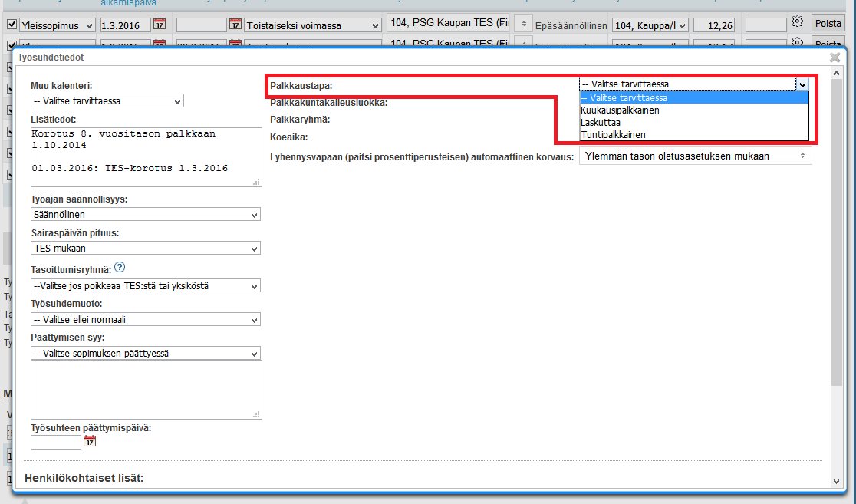Toggle the checkbox next to Yleissopimus
856x504 pixels.
pyautogui.click(x=12, y=25)
